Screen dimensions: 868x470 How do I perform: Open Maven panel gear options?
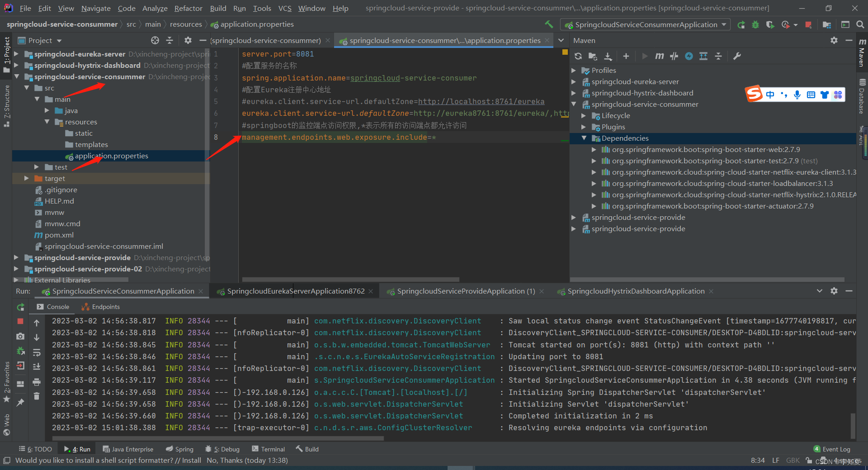pyautogui.click(x=834, y=40)
